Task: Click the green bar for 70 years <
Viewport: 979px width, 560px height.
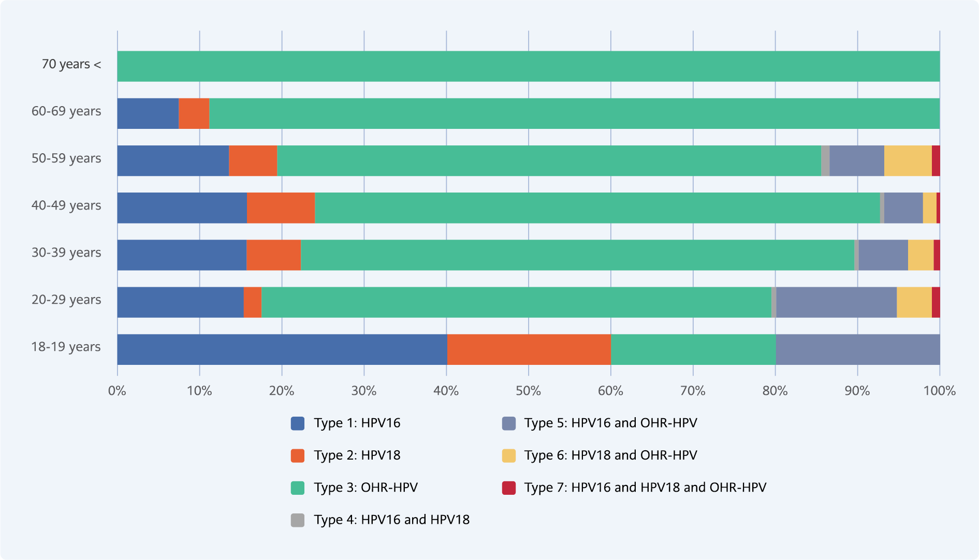Action: [528, 66]
